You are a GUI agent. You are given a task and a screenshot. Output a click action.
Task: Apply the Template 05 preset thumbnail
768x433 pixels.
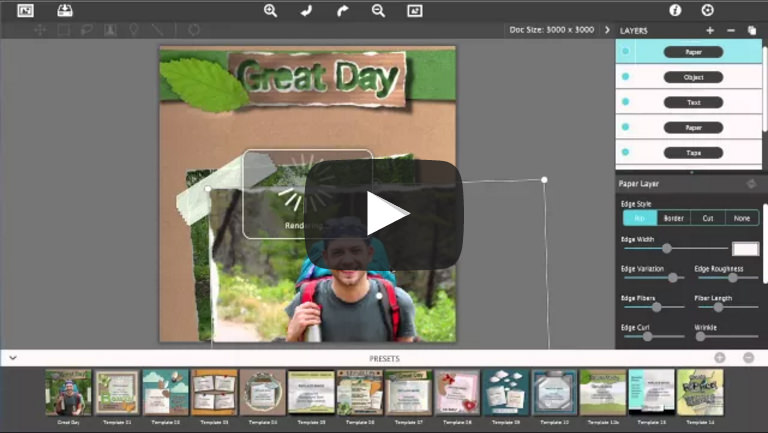pos(311,392)
